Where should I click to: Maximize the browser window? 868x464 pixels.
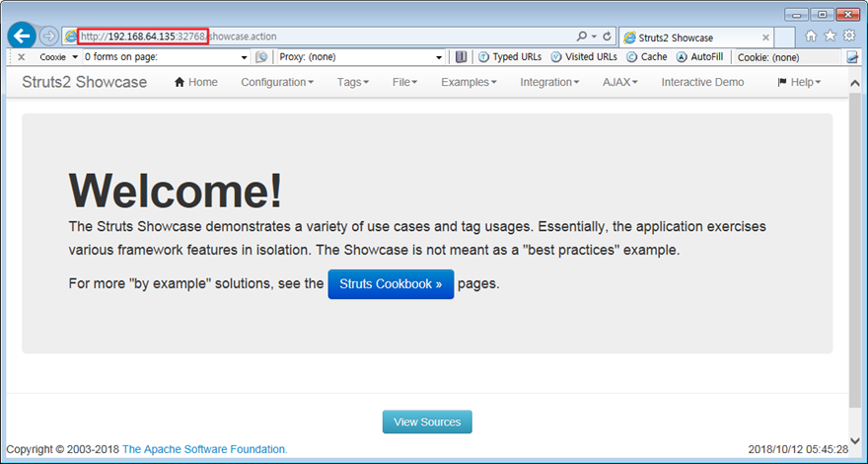(x=822, y=15)
